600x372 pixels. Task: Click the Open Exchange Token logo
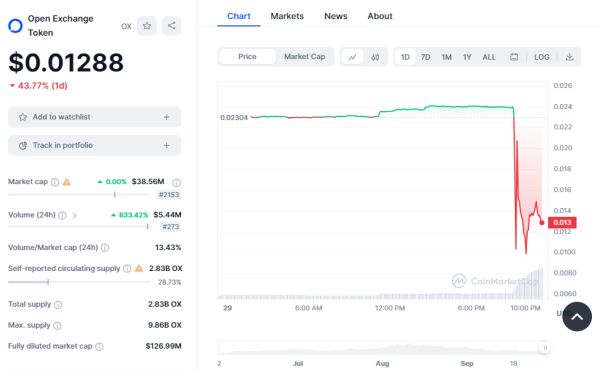(x=15, y=26)
